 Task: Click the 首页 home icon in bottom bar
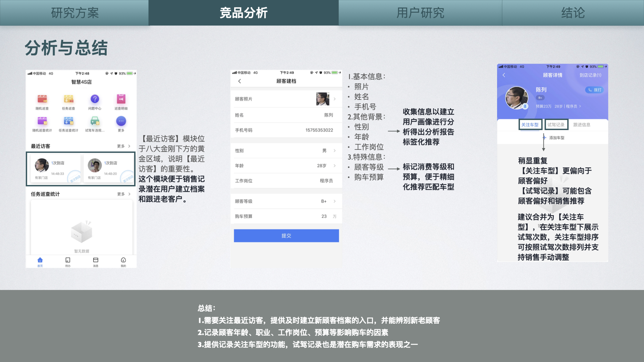40,261
